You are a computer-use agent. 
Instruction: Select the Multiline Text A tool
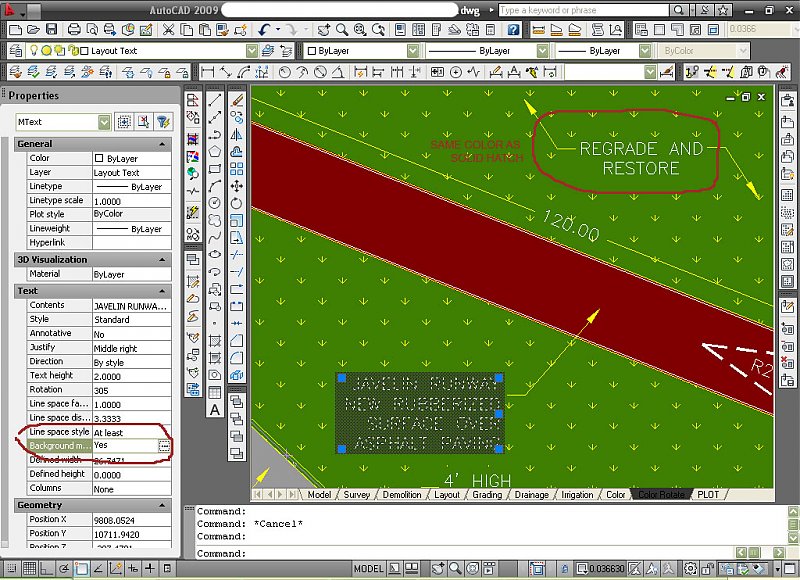(x=215, y=410)
